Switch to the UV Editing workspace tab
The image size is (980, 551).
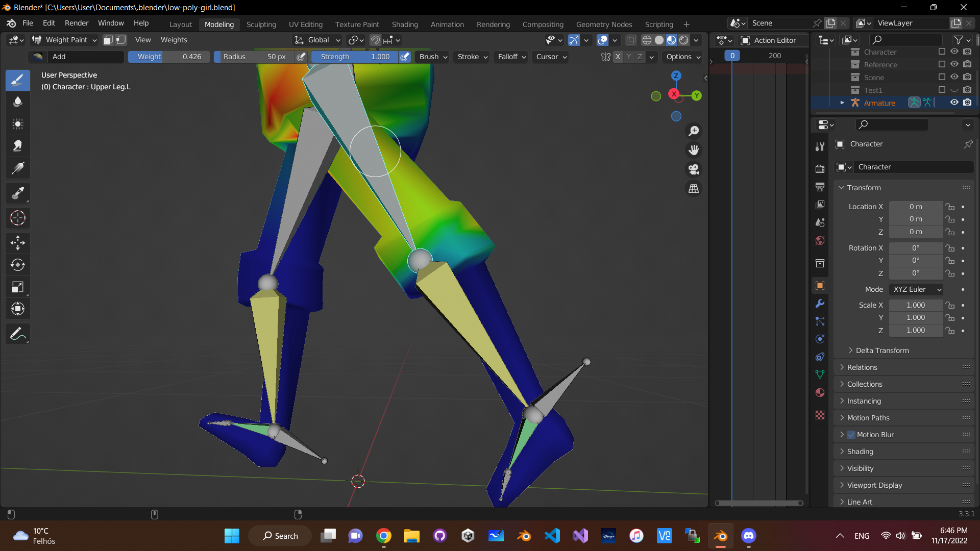(x=306, y=24)
